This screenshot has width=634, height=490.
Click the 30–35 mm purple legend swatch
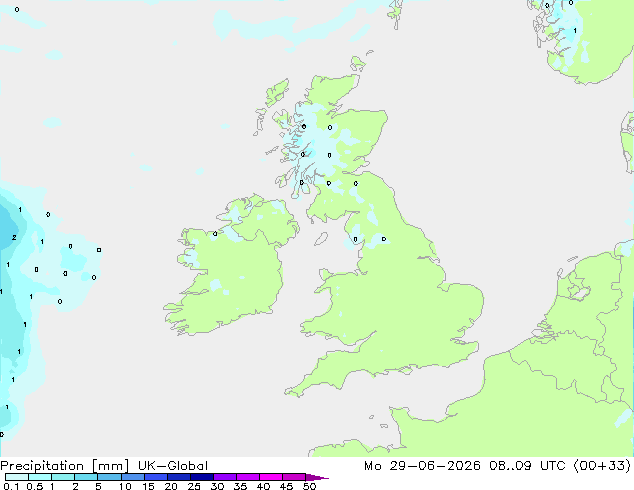[x=225, y=477]
